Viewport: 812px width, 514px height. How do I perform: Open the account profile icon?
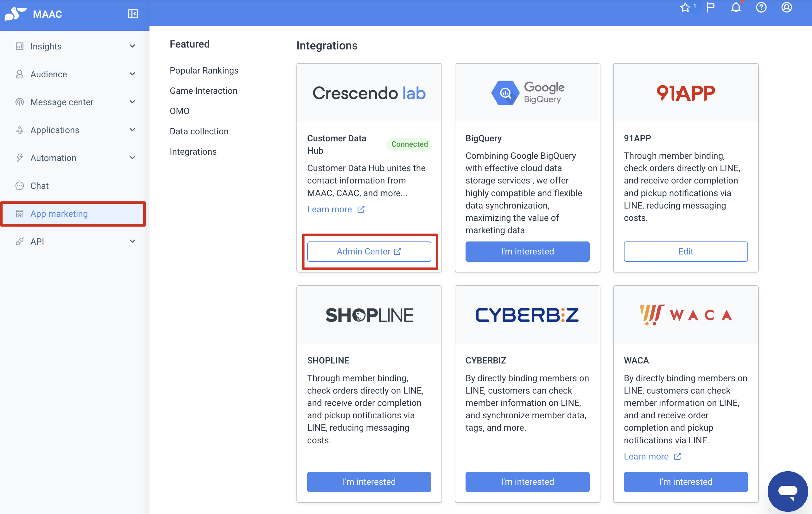click(786, 7)
